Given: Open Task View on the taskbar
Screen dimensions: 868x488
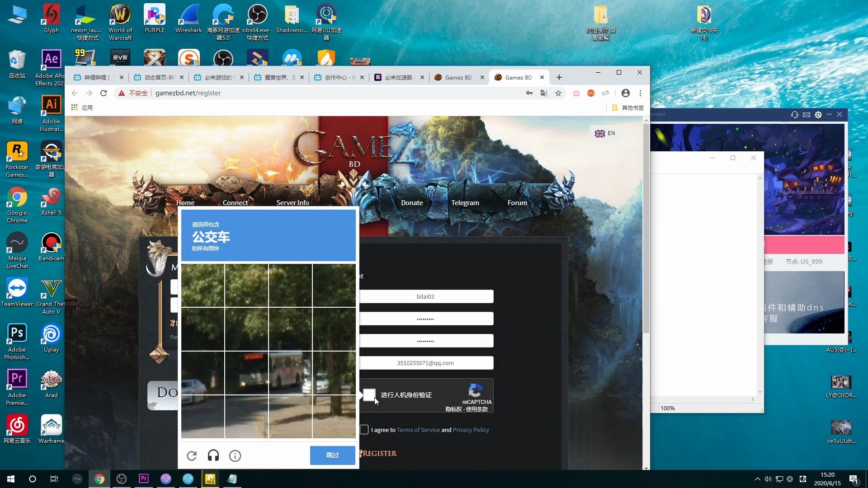Looking at the screenshot, I should click(54, 479).
